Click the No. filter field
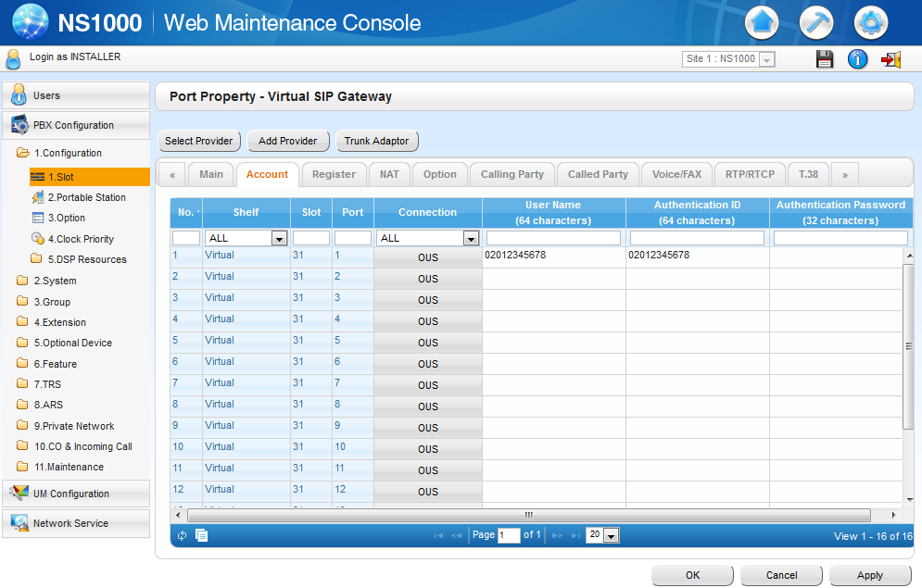 [x=186, y=238]
